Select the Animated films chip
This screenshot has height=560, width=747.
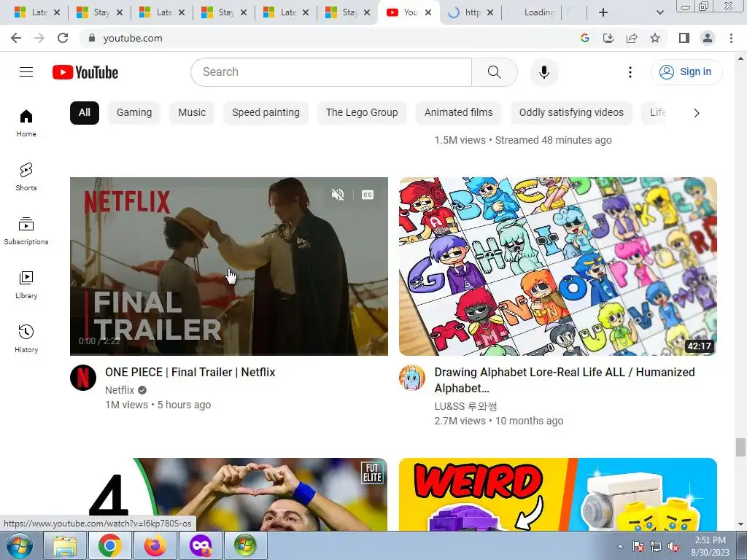tap(459, 113)
